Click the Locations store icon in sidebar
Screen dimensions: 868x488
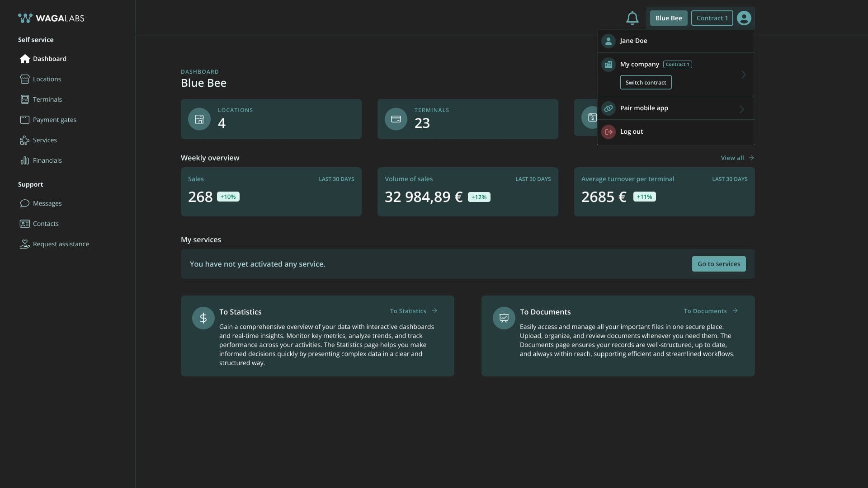click(x=25, y=79)
